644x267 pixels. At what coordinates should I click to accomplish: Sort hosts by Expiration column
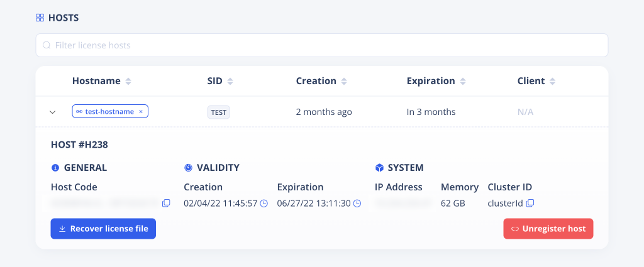pos(462,81)
